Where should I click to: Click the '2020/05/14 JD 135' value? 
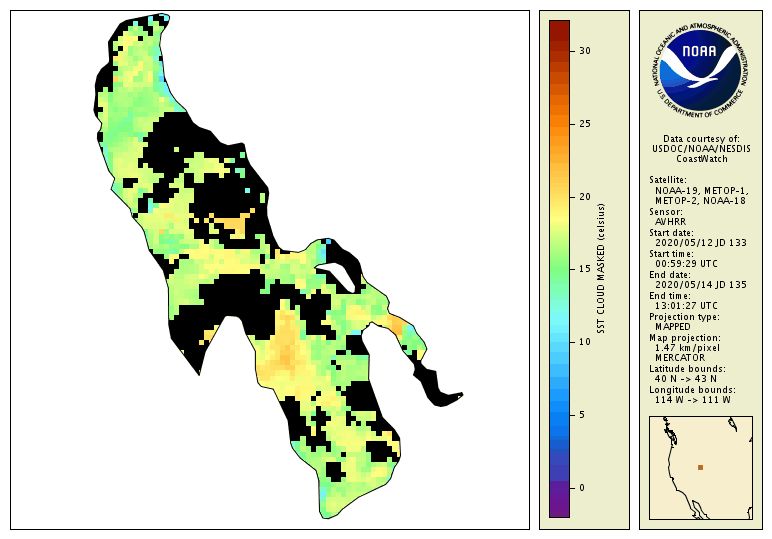(x=701, y=285)
